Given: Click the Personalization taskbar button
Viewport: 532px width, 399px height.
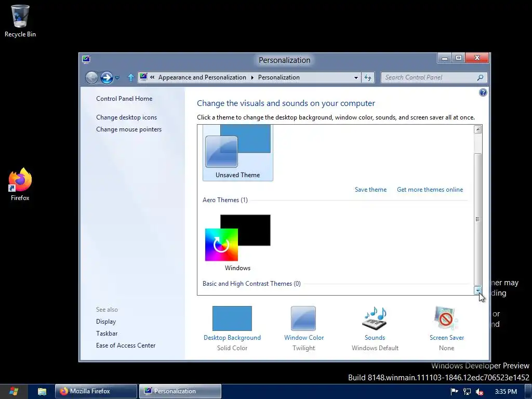Looking at the screenshot, I should (x=180, y=391).
